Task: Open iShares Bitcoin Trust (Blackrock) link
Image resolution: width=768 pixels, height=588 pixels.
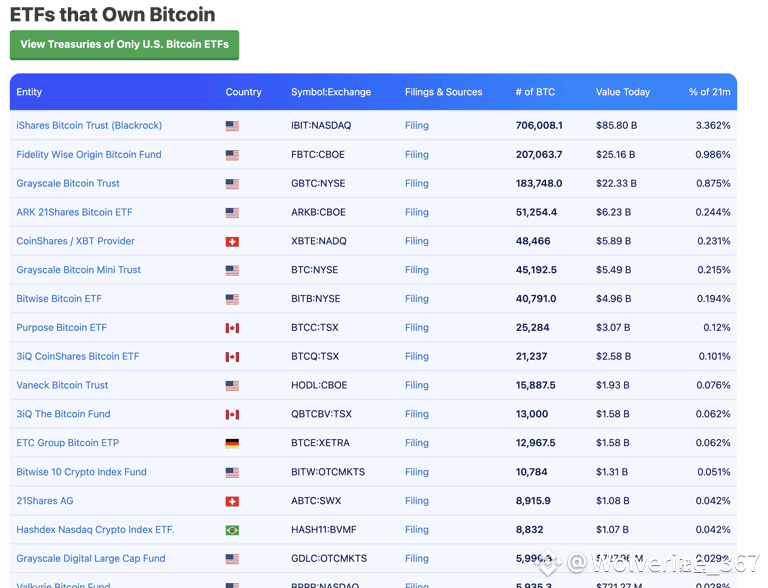Action: click(89, 125)
